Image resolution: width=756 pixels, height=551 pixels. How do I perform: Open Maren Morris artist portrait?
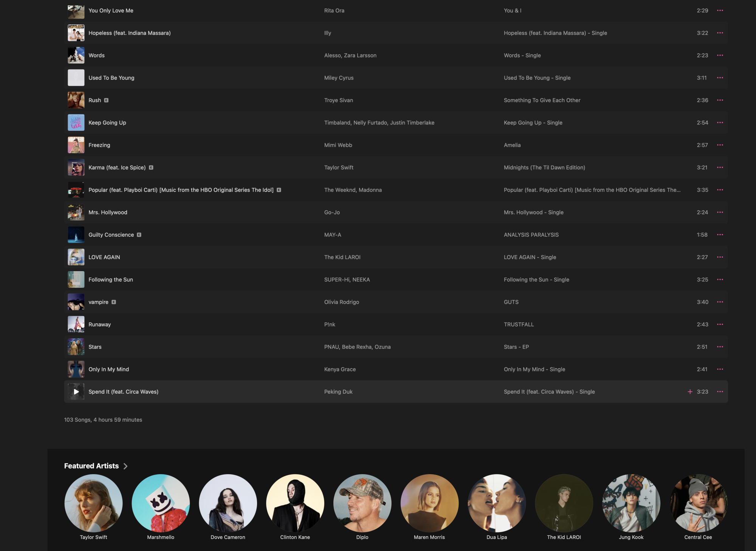click(x=429, y=503)
